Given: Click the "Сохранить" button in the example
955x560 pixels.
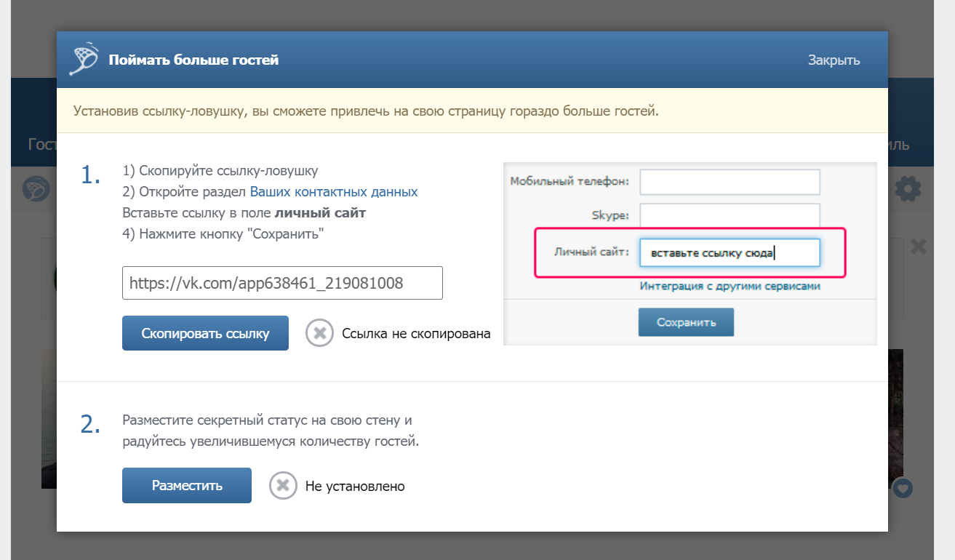Looking at the screenshot, I should [x=686, y=322].
